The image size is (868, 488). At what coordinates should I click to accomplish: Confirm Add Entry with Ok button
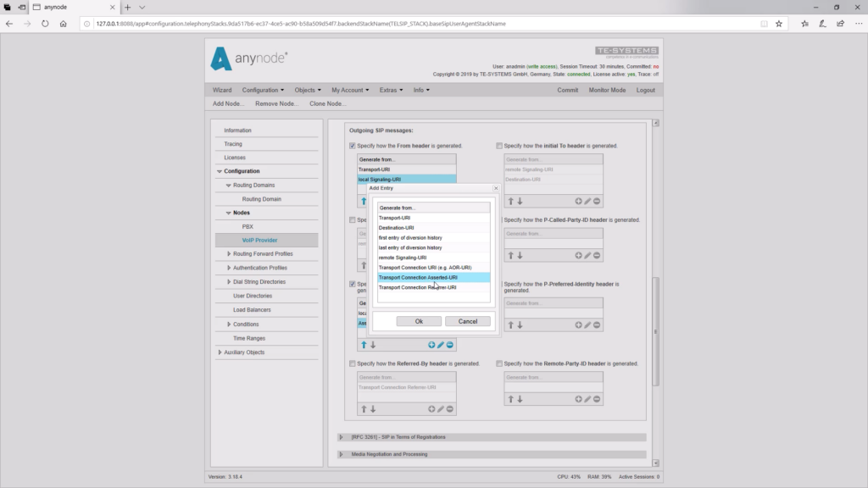[419, 321]
